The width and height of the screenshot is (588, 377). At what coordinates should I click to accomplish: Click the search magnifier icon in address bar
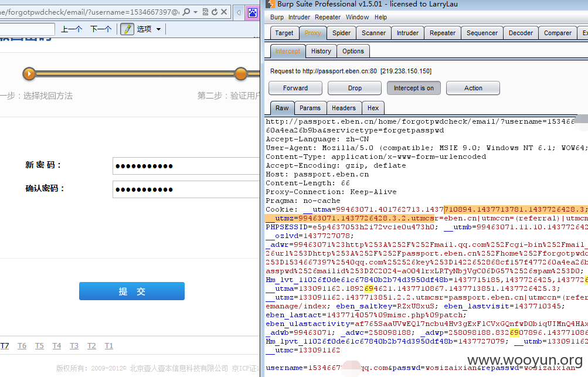click(186, 12)
